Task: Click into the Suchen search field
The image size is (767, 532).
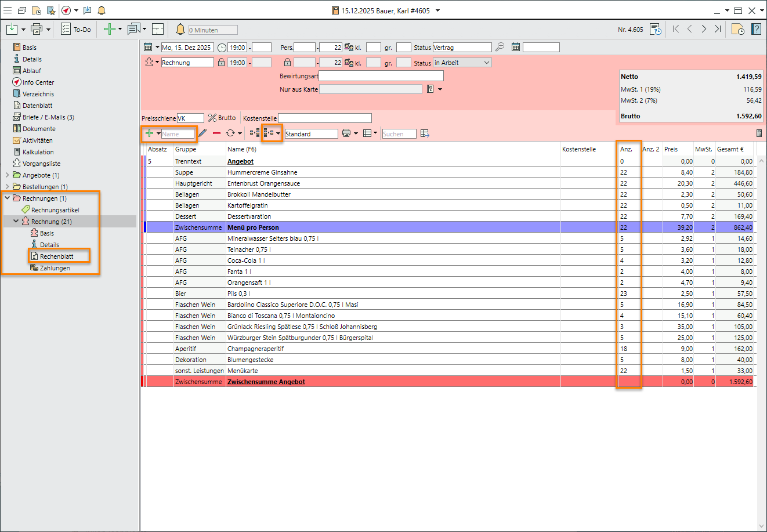Action: click(x=399, y=134)
